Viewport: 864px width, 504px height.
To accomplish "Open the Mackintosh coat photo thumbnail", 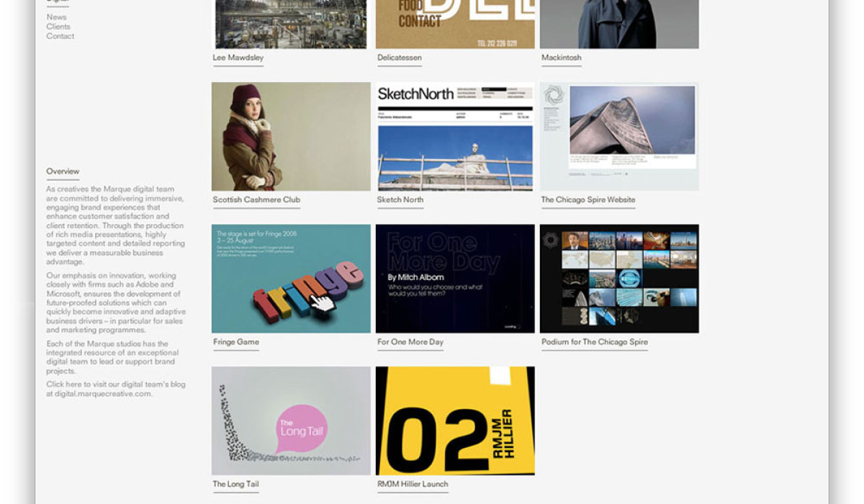I will [x=619, y=24].
